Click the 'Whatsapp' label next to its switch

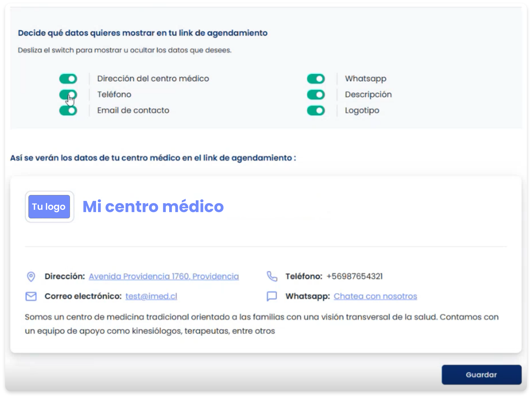pos(365,79)
